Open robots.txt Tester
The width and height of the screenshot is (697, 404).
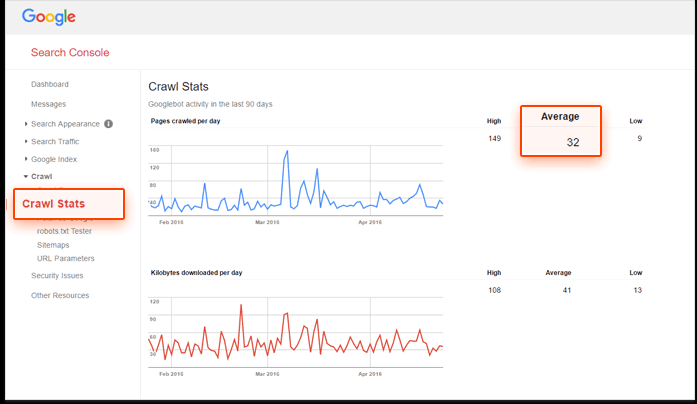pyautogui.click(x=64, y=231)
